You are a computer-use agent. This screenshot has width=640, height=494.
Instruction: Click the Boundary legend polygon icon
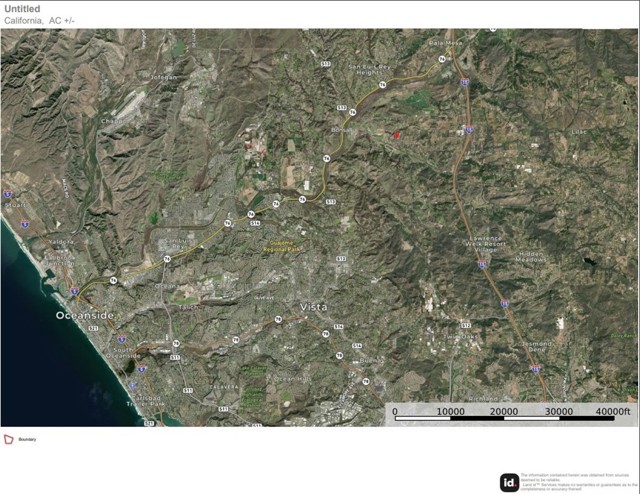[x=9, y=439]
